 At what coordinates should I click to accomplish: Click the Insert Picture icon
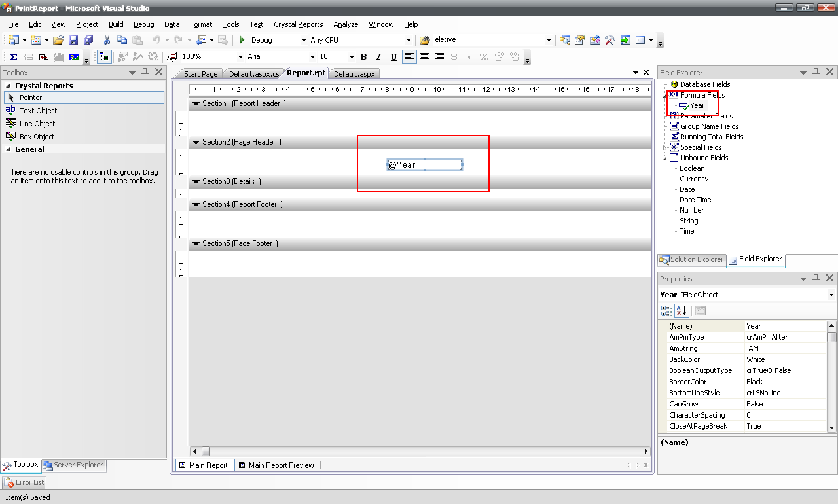point(73,57)
